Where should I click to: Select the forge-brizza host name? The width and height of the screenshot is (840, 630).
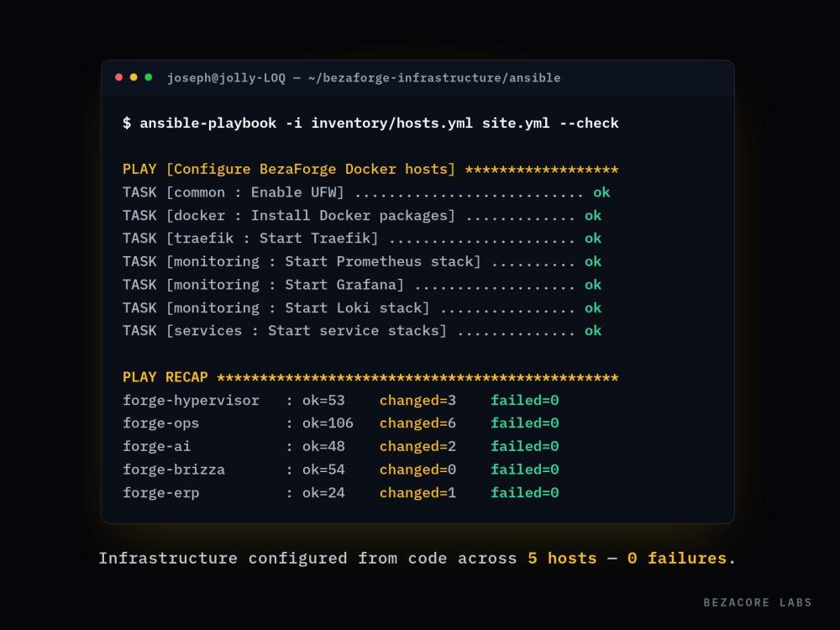click(174, 470)
